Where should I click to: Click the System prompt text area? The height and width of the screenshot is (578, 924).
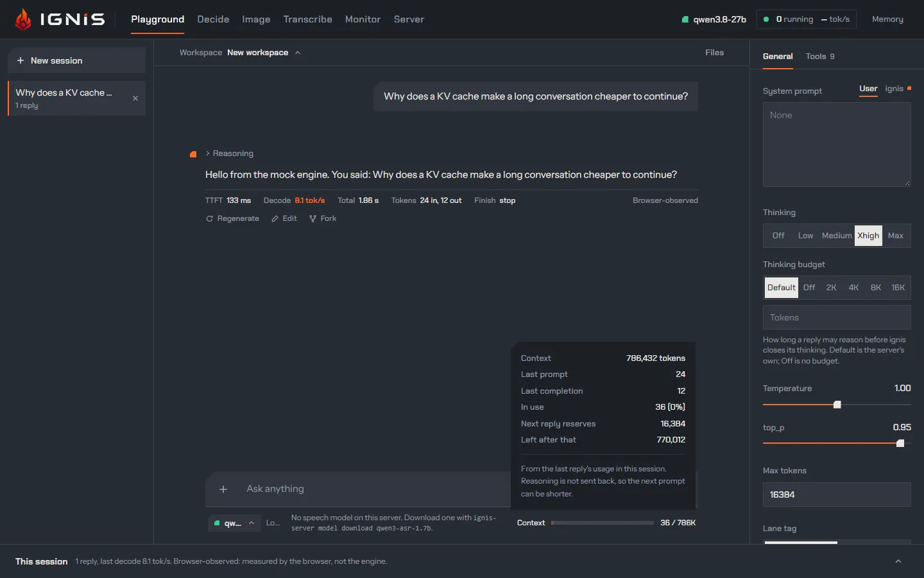click(837, 144)
